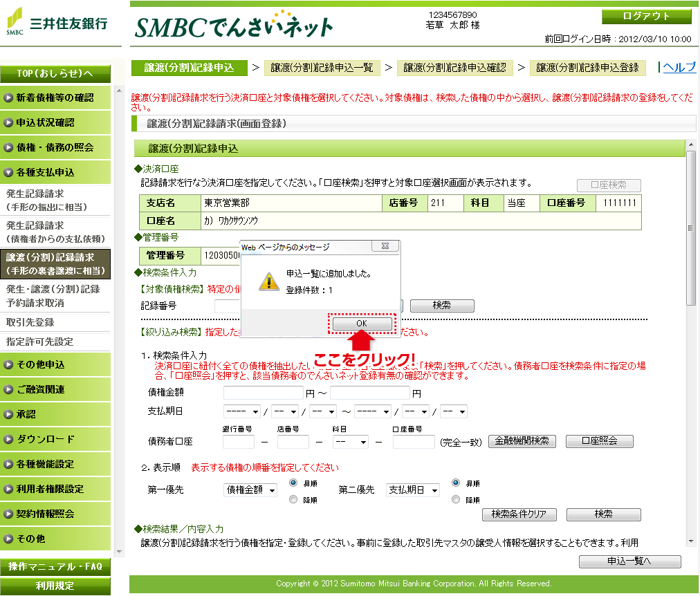Select 譲渡(分割)記録請求 menu item

[x=55, y=264]
